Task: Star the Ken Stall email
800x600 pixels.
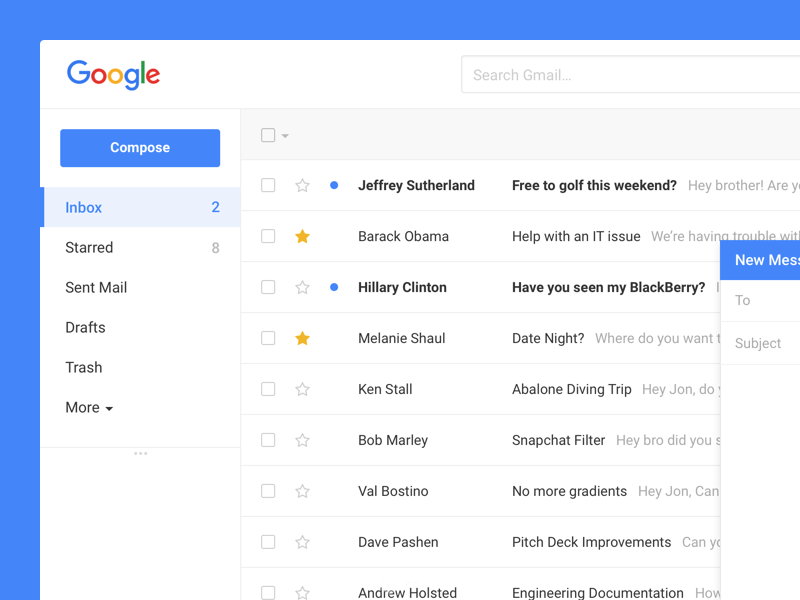Action: 303,389
